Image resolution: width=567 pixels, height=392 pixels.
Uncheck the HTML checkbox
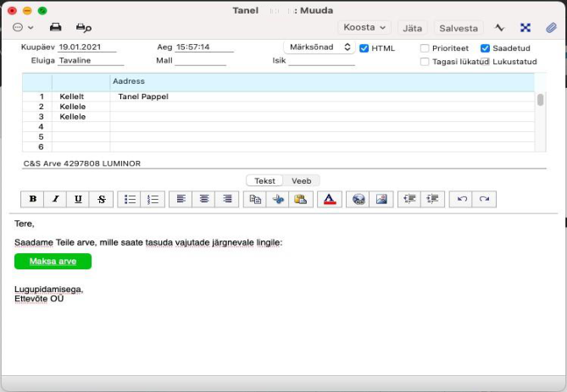(x=364, y=48)
